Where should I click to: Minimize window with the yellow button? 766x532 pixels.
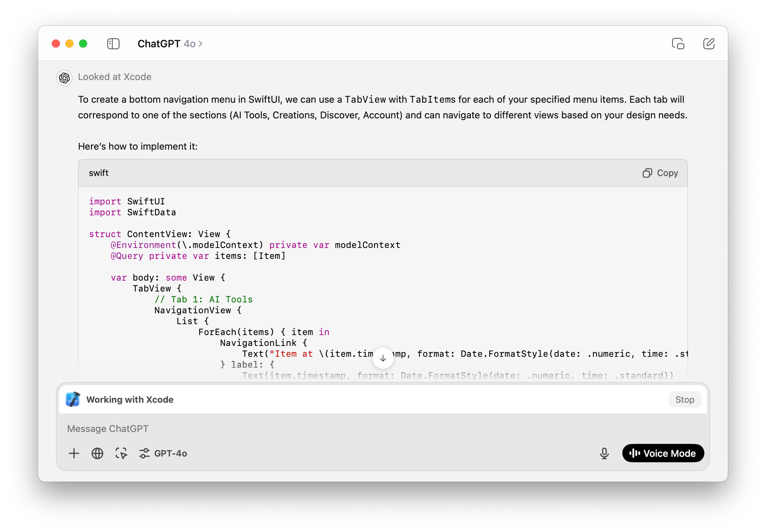pos(69,44)
